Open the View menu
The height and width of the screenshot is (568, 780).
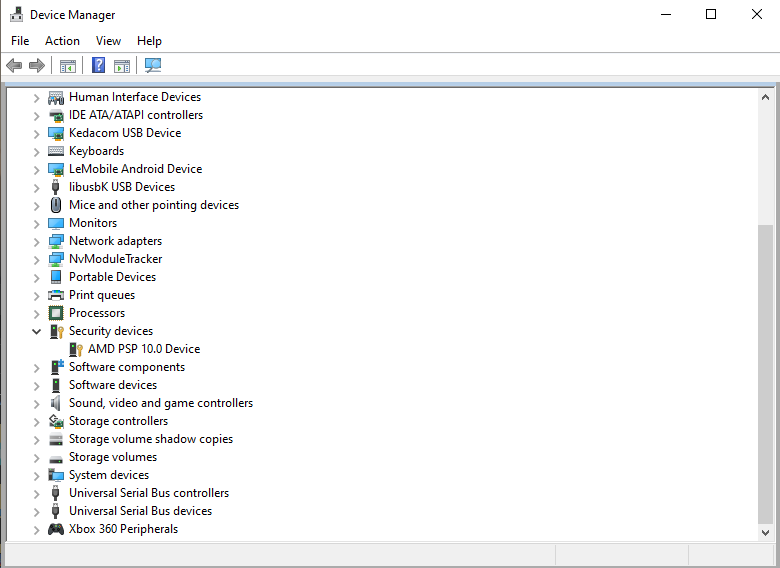[108, 41]
